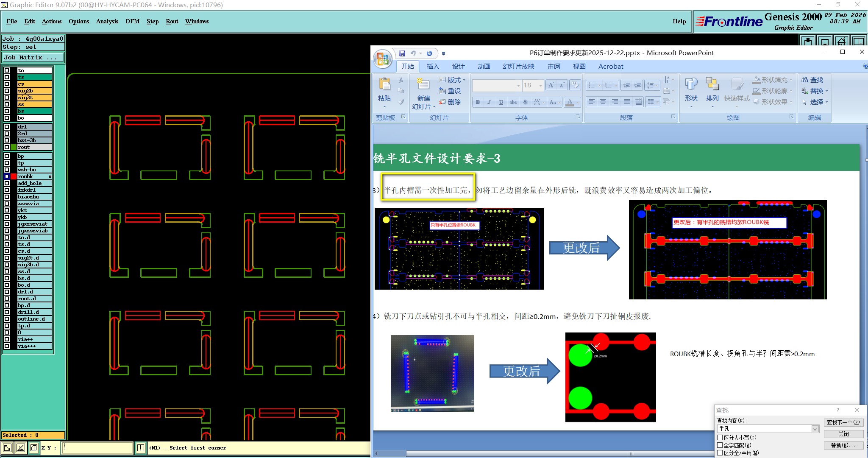Screen dimensions: 868x458
Task: Click the 查找 binoculars icon in the 编辑 group
Action: (x=805, y=80)
